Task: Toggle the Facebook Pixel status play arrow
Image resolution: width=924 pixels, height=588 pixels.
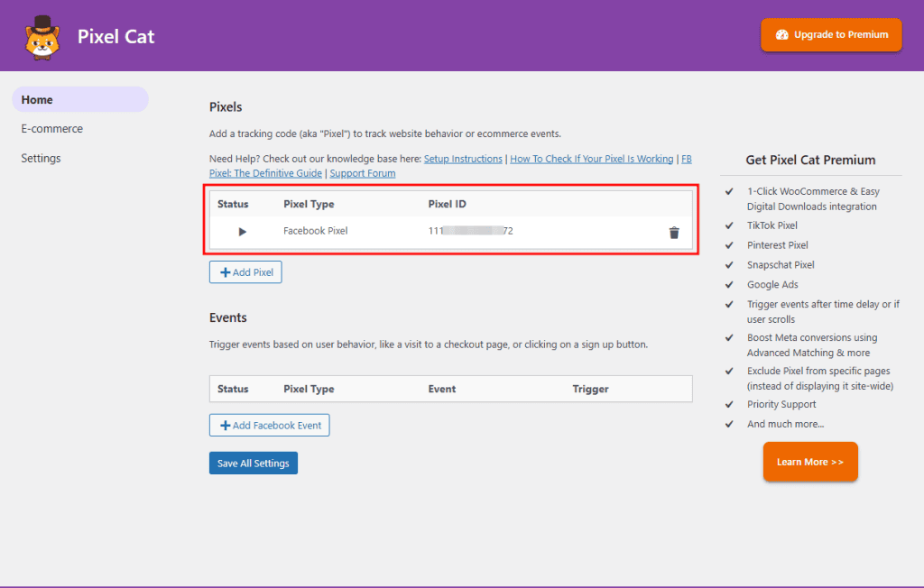Action: (x=242, y=232)
